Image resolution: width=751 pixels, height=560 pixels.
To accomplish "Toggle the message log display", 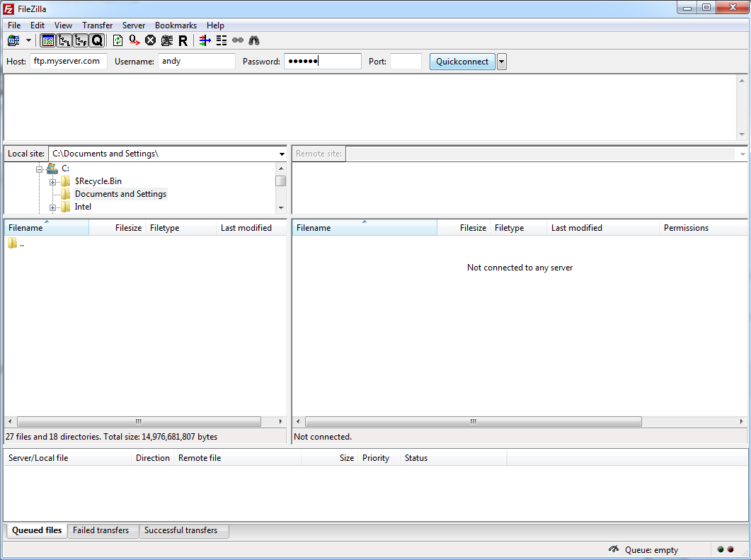I will (47, 40).
